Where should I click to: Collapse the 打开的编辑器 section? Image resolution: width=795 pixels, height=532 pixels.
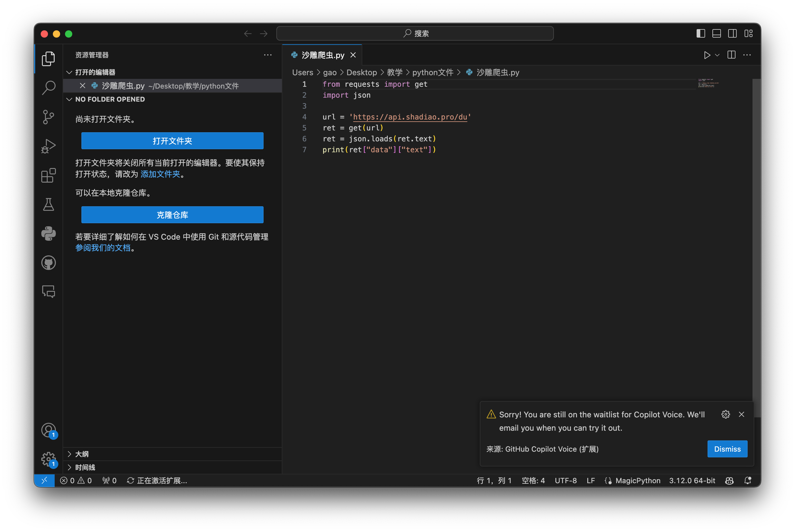coord(70,72)
